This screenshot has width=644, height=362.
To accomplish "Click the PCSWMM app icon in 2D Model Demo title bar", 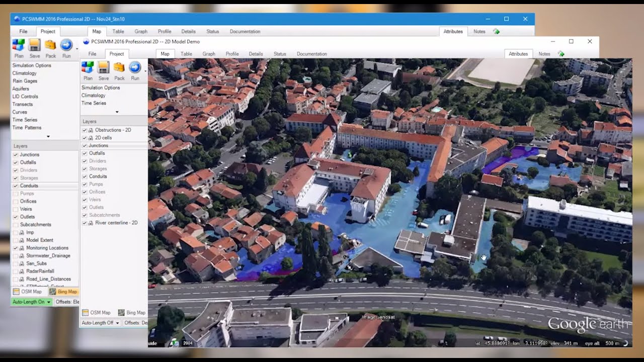I will click(x=86, y=42).
